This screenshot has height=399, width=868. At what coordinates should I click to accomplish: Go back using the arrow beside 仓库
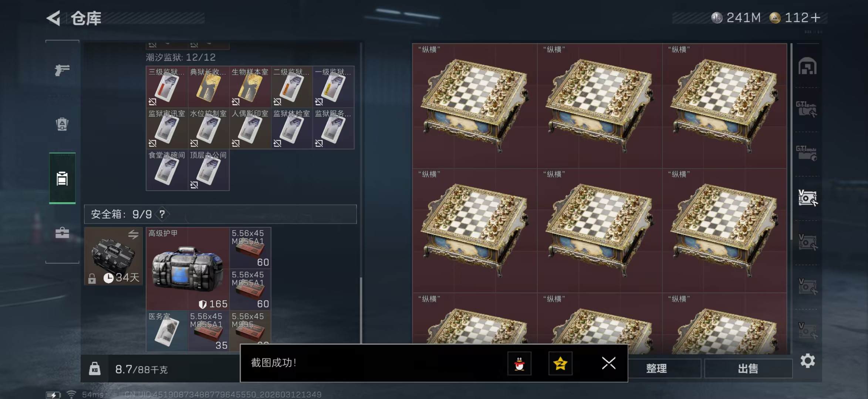(x=54, y=18)
